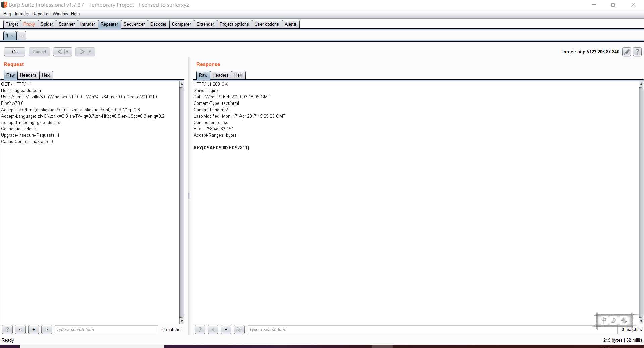
Task: Open the Project options tab
Action: coord(234,24)
